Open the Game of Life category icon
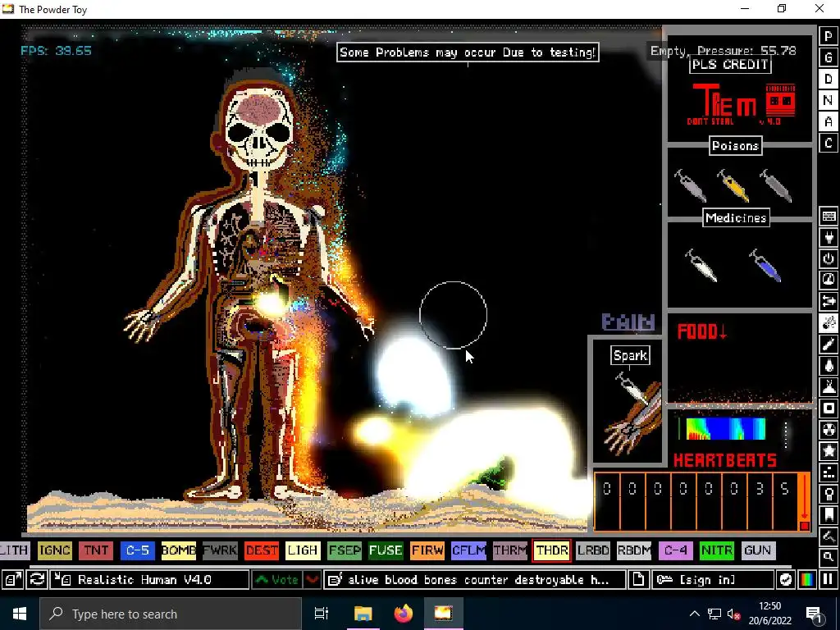The width and height of the screenshot is (840, 630). [829, 472]
